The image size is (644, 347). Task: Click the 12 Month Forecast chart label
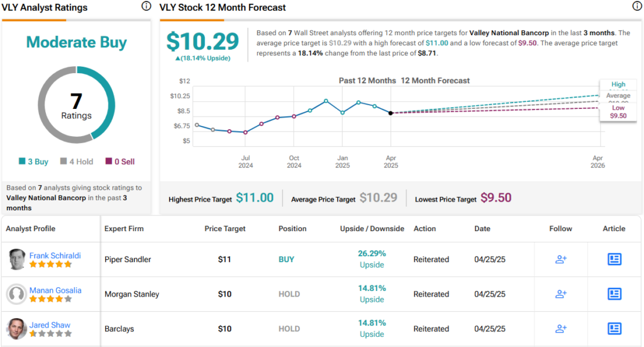(435, 81)
